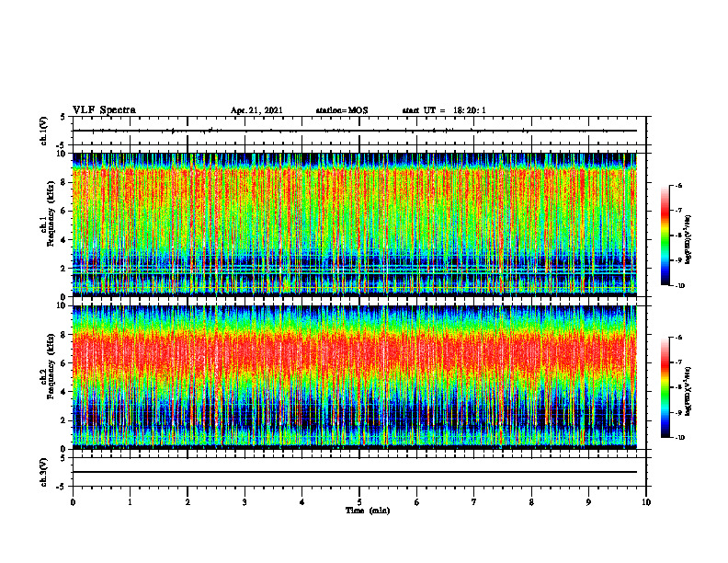Image resolution: width=728 pixels, height=563 pixels.
Task: Click inside the ch.1 spectrogram panel
Action: click(x=355, y=224)
